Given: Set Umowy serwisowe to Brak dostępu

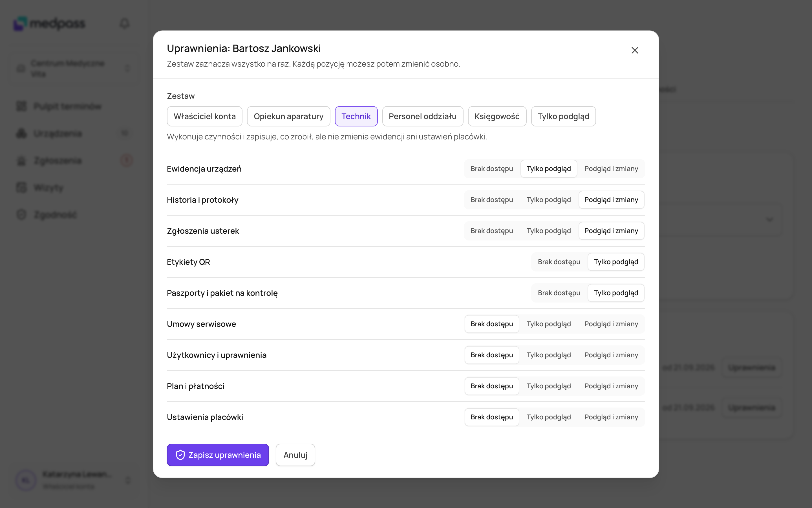Looking at the screenshot, I should click(491, 324).
